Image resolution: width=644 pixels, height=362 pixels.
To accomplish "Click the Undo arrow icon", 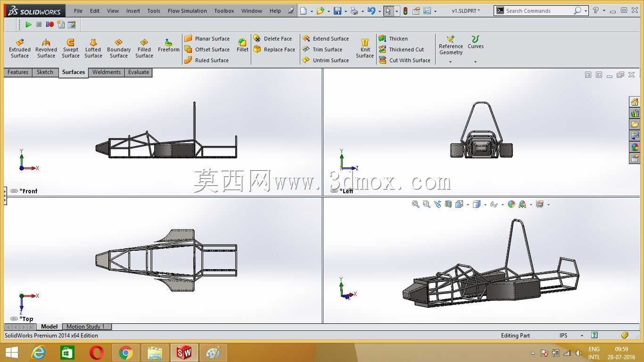I will point(372,10).
